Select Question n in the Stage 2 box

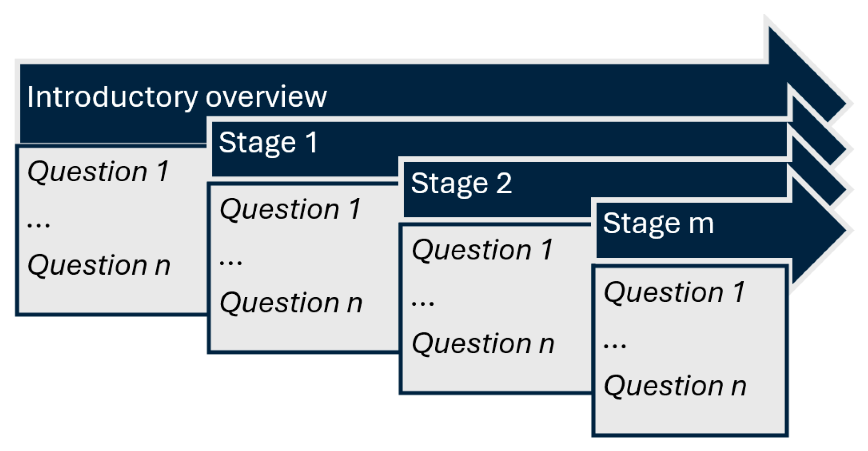[x=483, y=344]
